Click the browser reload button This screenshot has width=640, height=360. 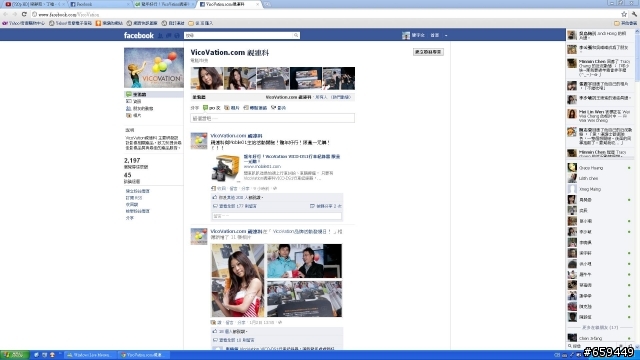pyautogui.click(x=24, y=14)
